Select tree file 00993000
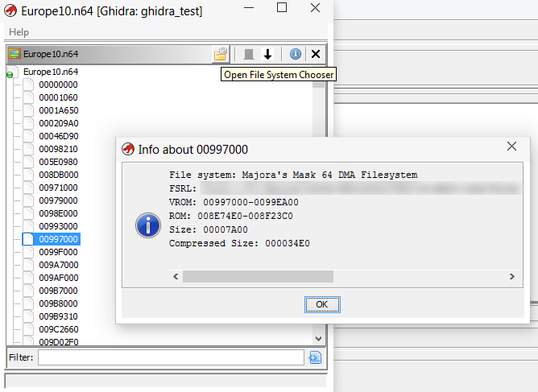The height and width of the screenshot is (392, 538). coord(58,226)
